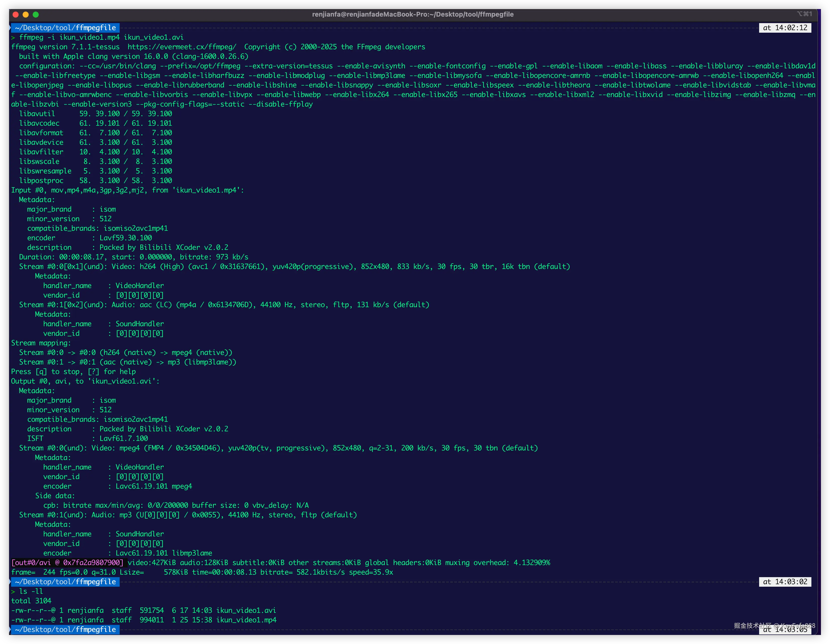Click the red close window button
830x644 pixels.
[16, 14]
